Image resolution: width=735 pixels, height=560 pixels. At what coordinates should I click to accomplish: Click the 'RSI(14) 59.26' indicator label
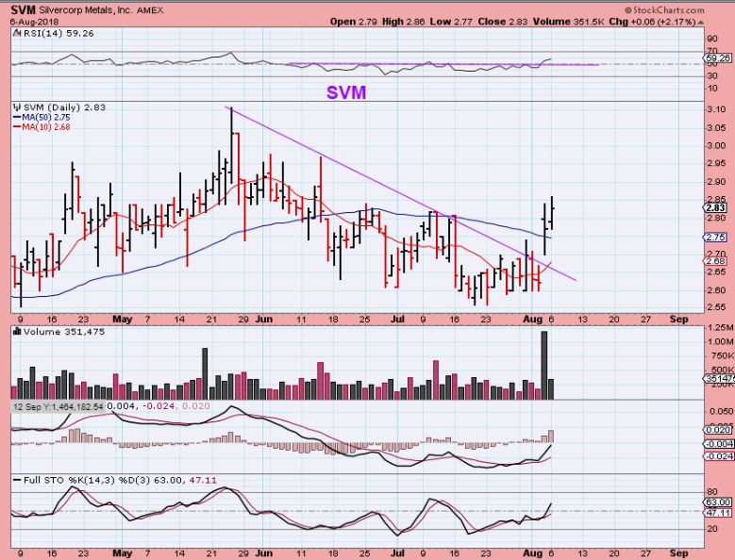point(58,33)
